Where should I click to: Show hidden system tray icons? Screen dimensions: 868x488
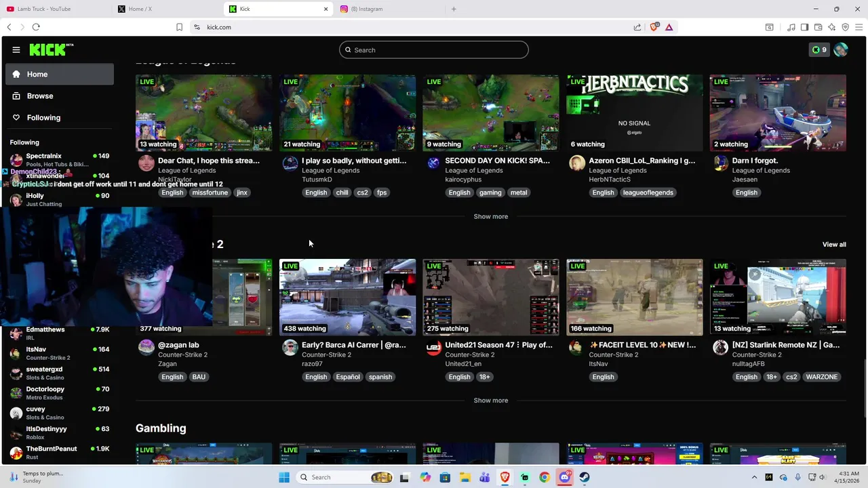click(755, 477)
